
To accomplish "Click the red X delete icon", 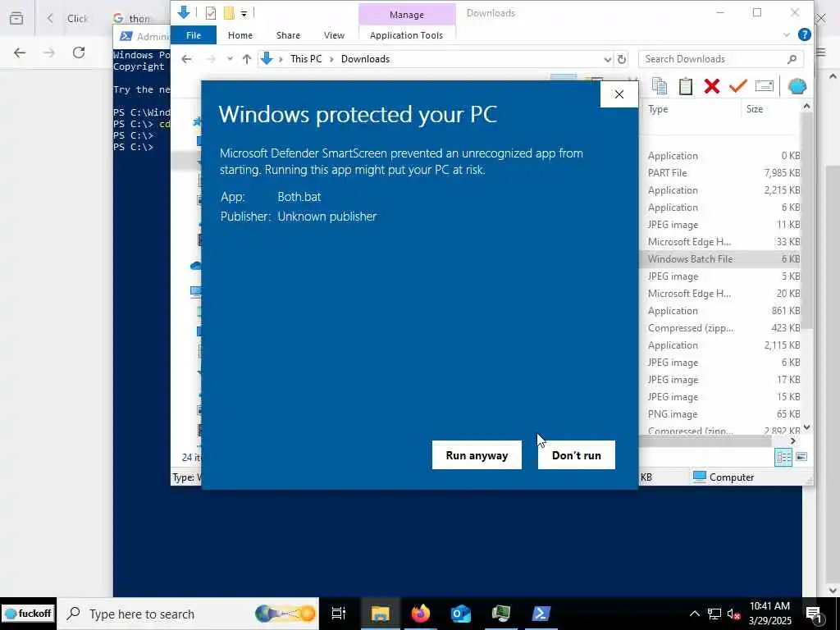I will click(711, 85).
